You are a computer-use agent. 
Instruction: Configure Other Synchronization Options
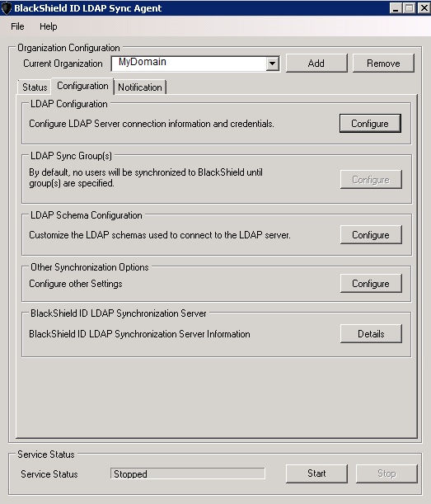point(371,283)
